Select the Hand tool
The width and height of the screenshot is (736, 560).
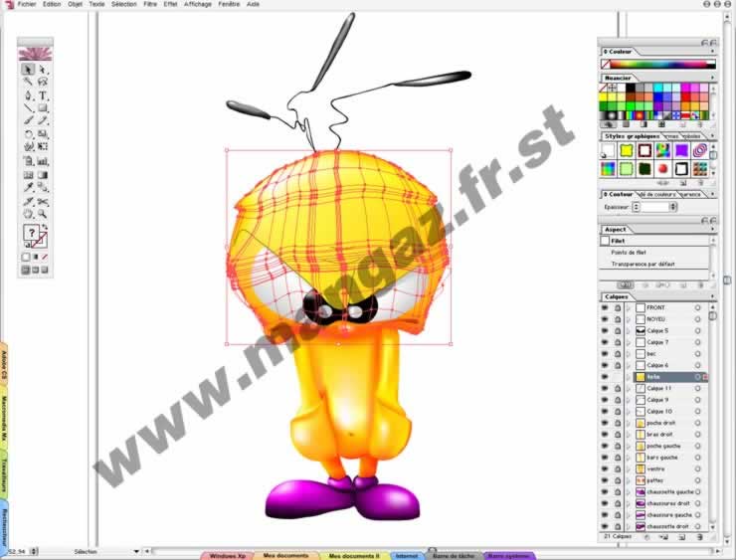coord(28,215)
